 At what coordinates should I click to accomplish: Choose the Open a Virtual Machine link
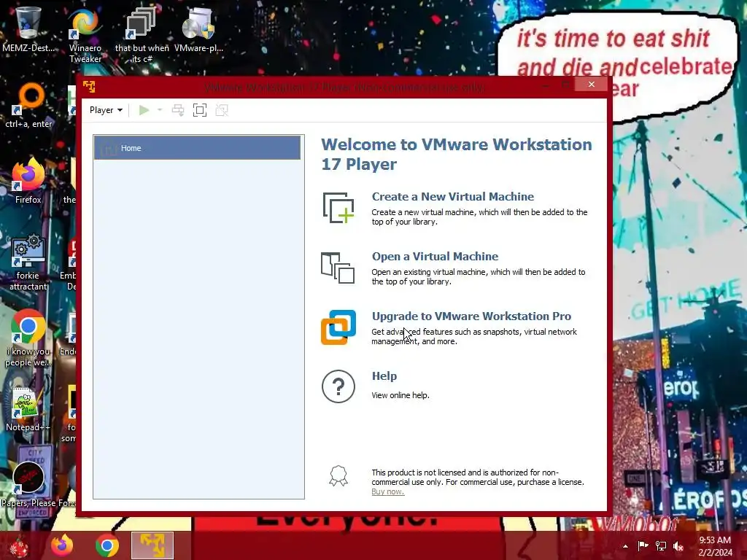[435, 256]
